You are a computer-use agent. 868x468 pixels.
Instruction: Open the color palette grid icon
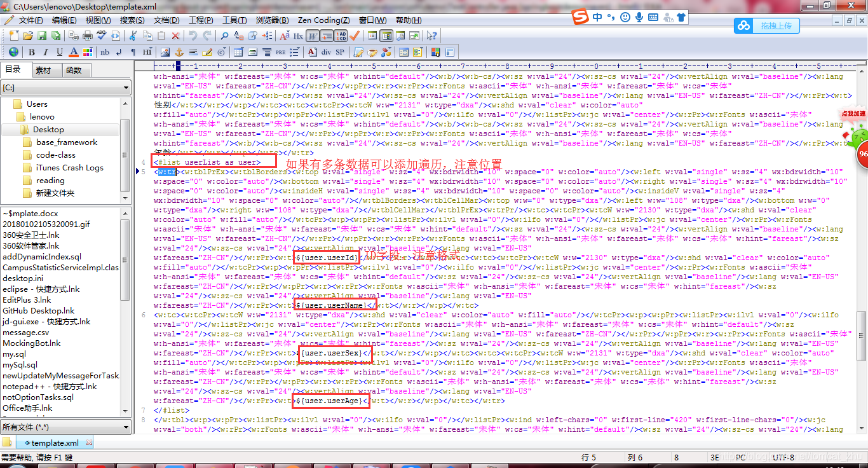[x=87, y=52]
